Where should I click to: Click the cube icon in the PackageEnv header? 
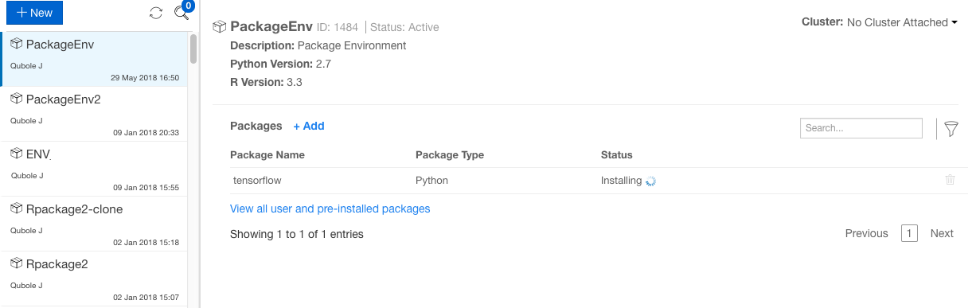tap(220, 27)
